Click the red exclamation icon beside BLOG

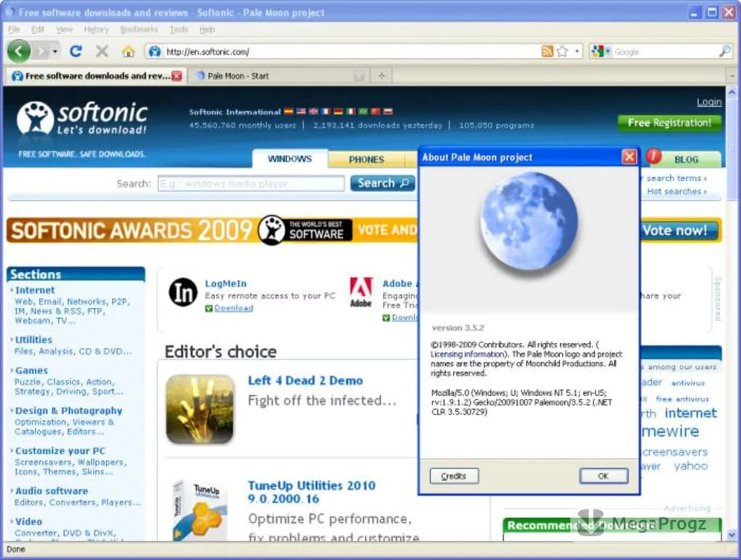[x=653, y=156]
